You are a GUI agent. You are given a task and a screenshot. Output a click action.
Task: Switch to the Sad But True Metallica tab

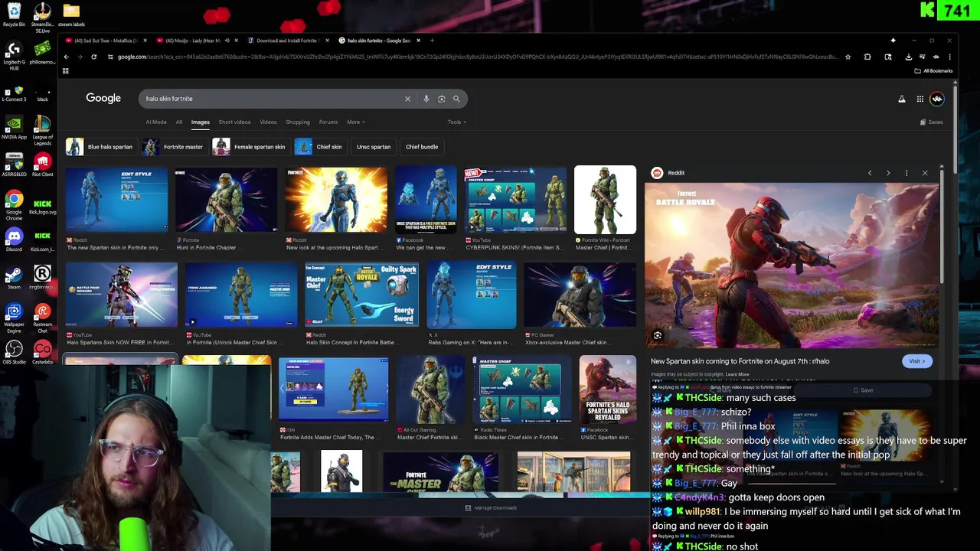[x=105, y=41]
